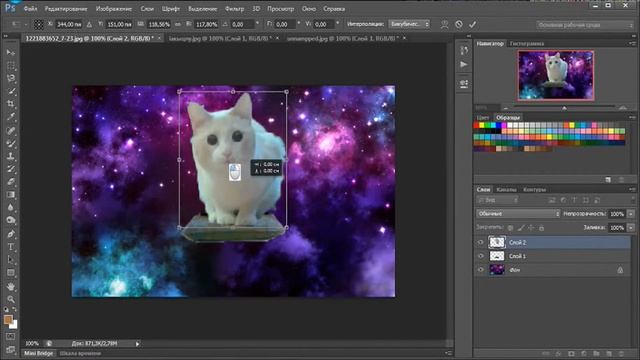Open the status bar info arrow
This screenshot has height=360, width=640.
tap(138, 344)
